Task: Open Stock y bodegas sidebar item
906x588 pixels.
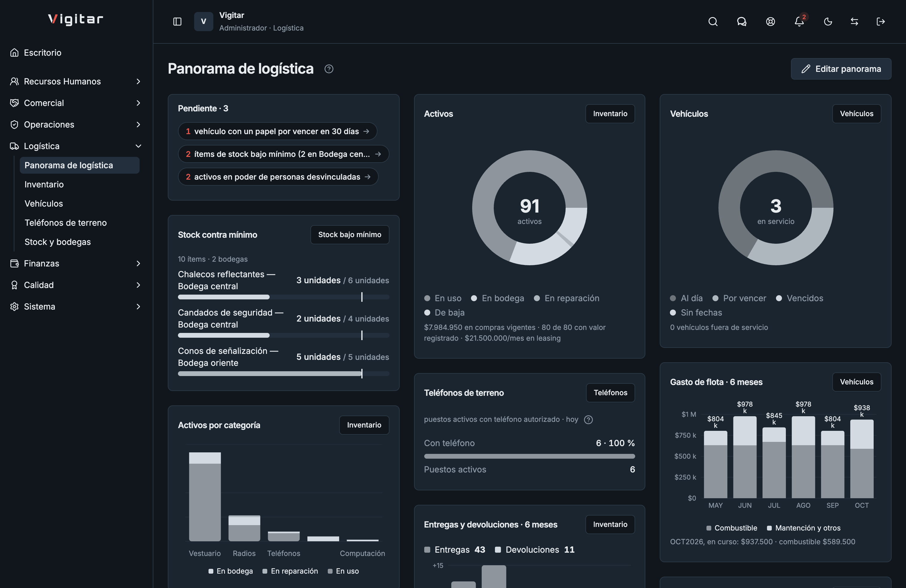Action: tap(80, 242)
